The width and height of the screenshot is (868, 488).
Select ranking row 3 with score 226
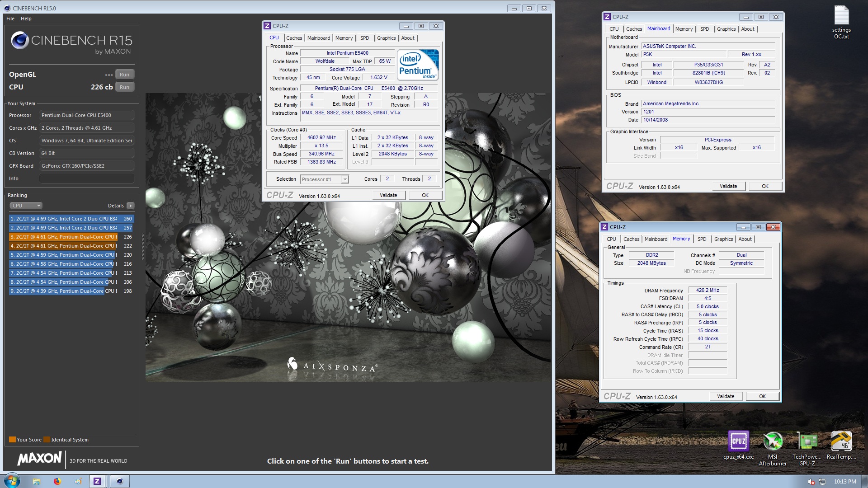pyautogui.click(x=71, y=237)
